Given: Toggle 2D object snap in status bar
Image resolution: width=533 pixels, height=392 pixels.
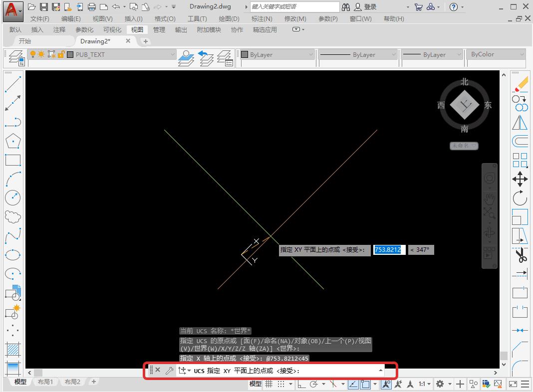Looking at the screenshot, I should point(365,384).
